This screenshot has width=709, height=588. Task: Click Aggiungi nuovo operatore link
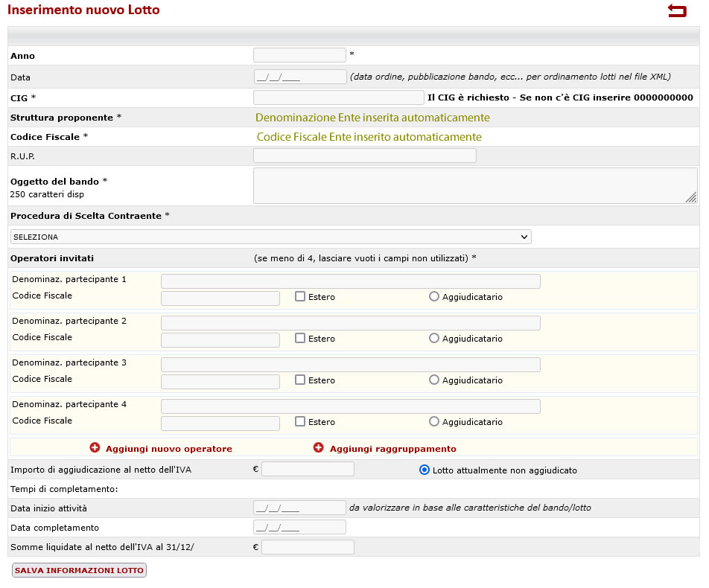click(x=169, y=449)
